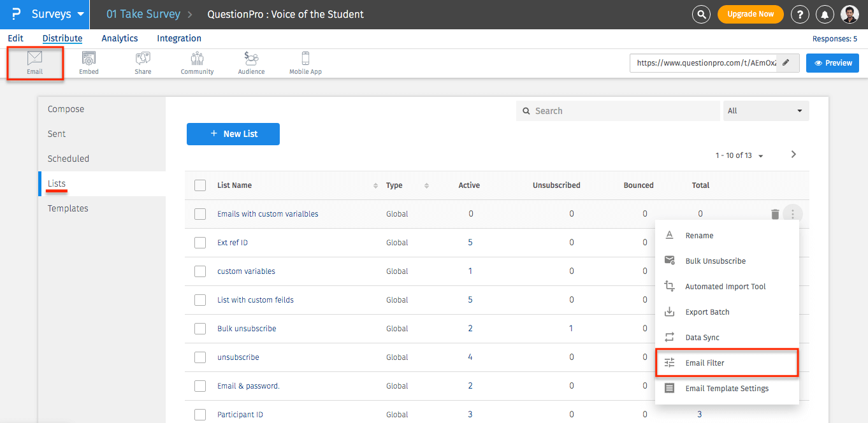
Task: Go to the next page arrow
Action: [793, 154]
